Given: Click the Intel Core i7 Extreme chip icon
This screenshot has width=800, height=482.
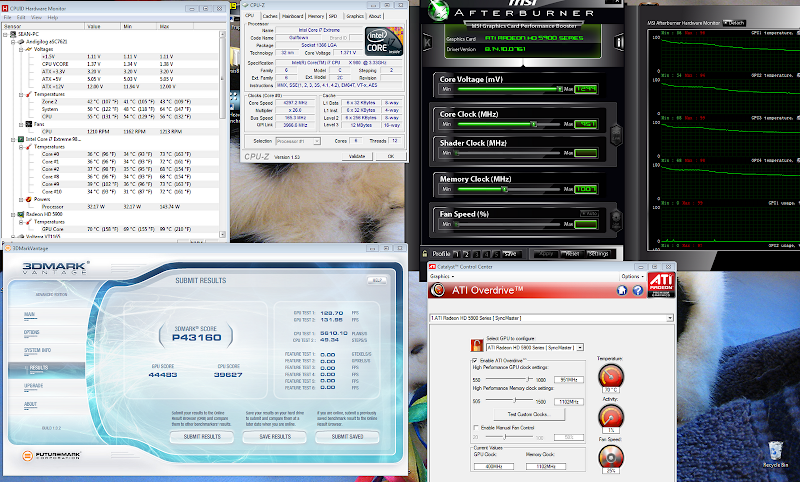Looking at the screenshot, I should 21,139.
